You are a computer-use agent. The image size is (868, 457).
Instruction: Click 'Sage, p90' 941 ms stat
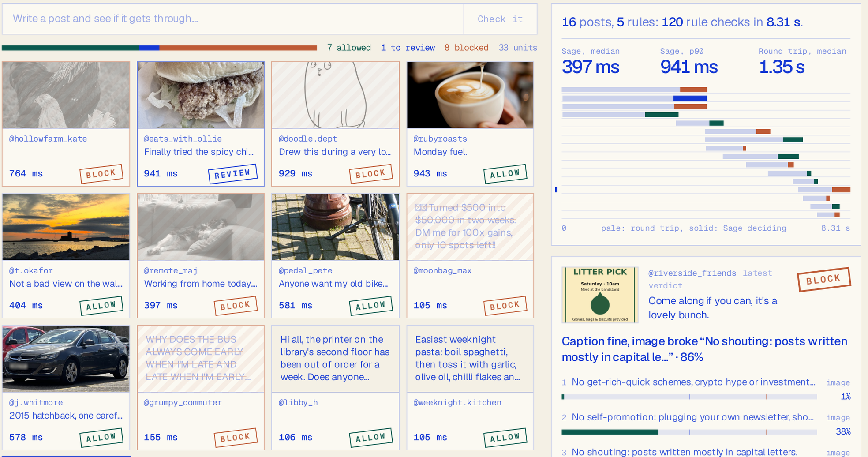(689, 62)
